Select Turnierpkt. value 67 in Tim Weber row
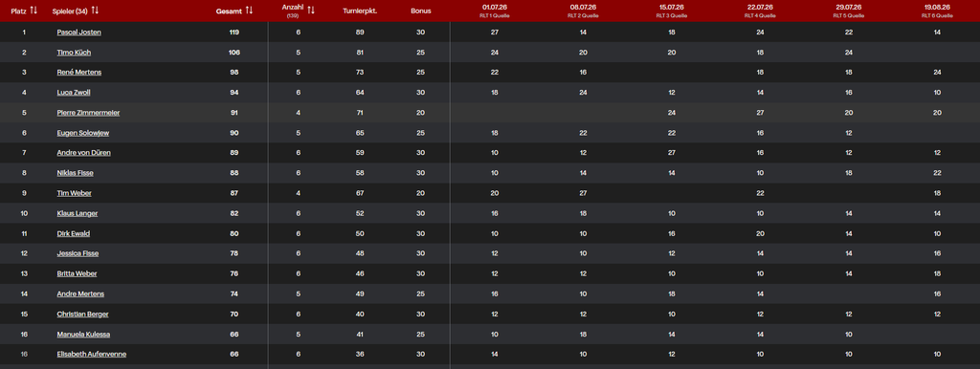Screen dimensions: 980x369 [x=360, y=193]
